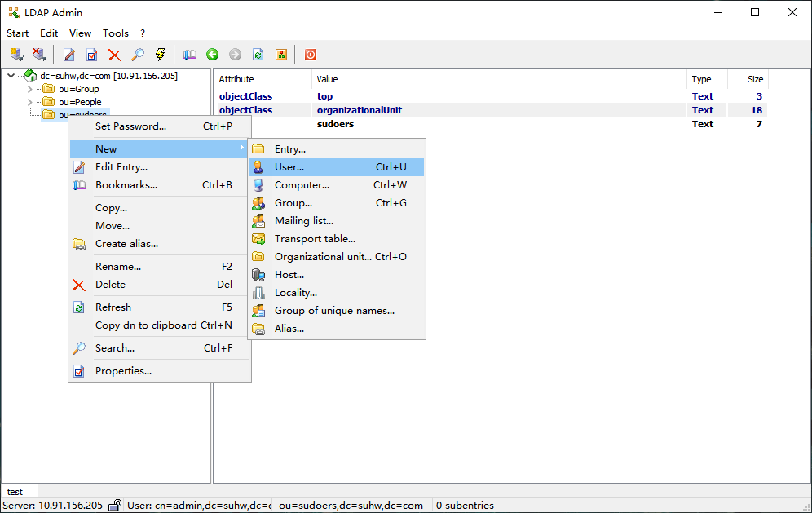
Task: Select ou=Group tree item label
Action: point(79,89)
